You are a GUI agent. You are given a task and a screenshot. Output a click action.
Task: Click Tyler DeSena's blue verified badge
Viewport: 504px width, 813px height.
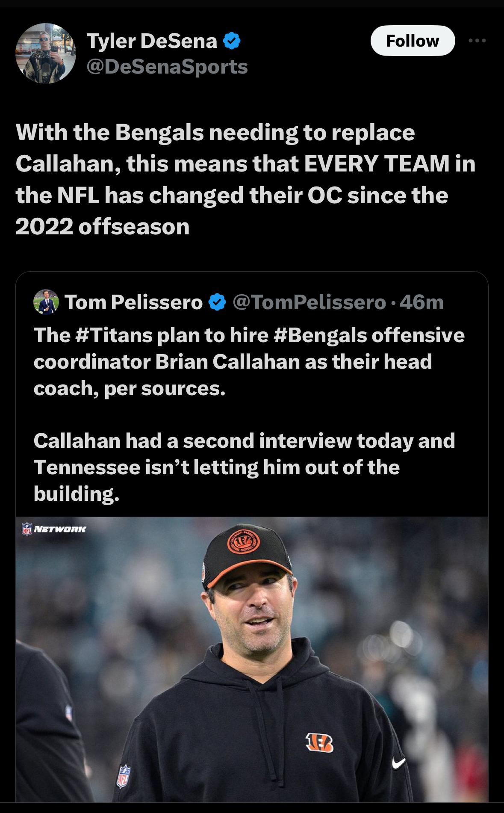232,41
